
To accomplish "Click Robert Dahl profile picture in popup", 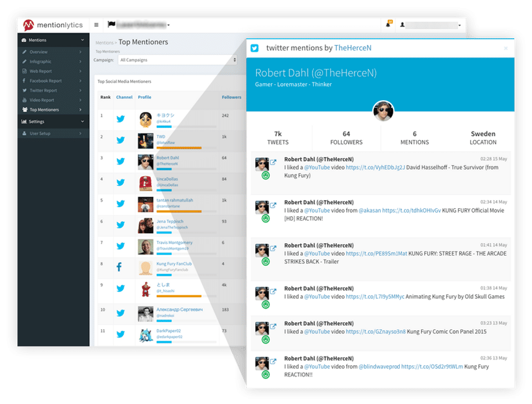I will coord(383,111).
